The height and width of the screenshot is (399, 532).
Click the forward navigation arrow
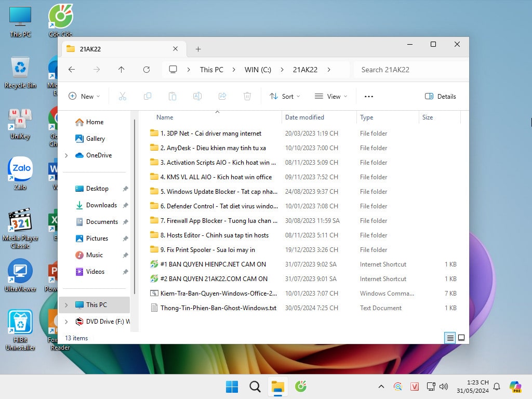(x=97, y=70)
